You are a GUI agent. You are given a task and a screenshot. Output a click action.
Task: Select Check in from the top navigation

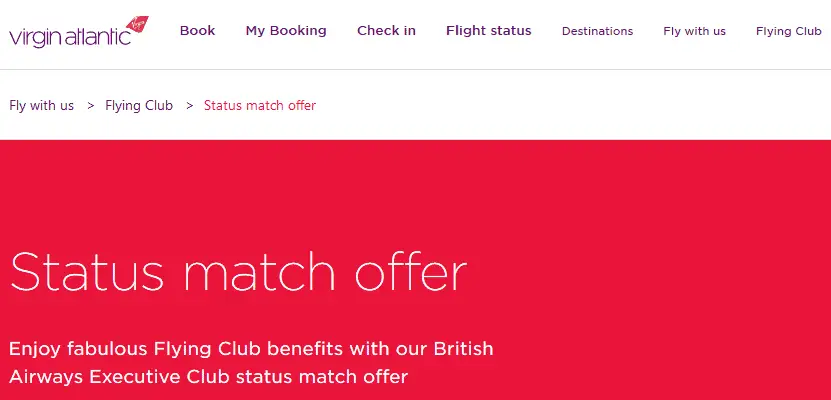pos(386,31)
